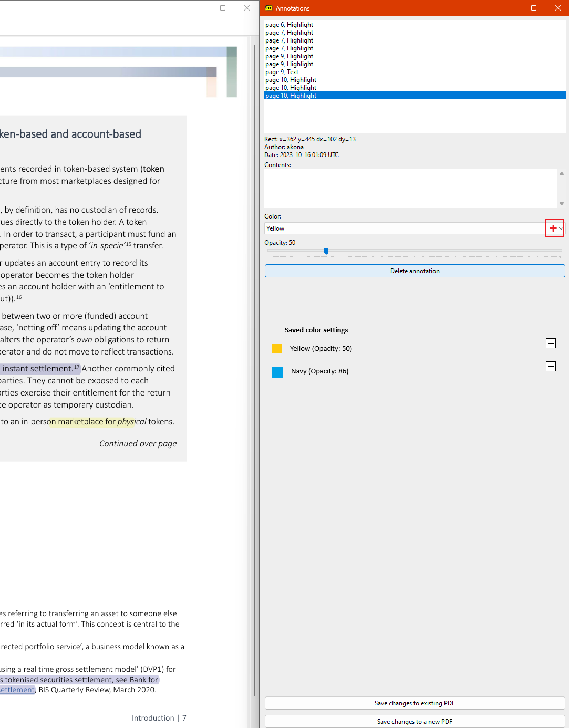Viewport: 569px width, 728px height.
Task: Select the page 6 Highlight annotation
Action: 289,25
